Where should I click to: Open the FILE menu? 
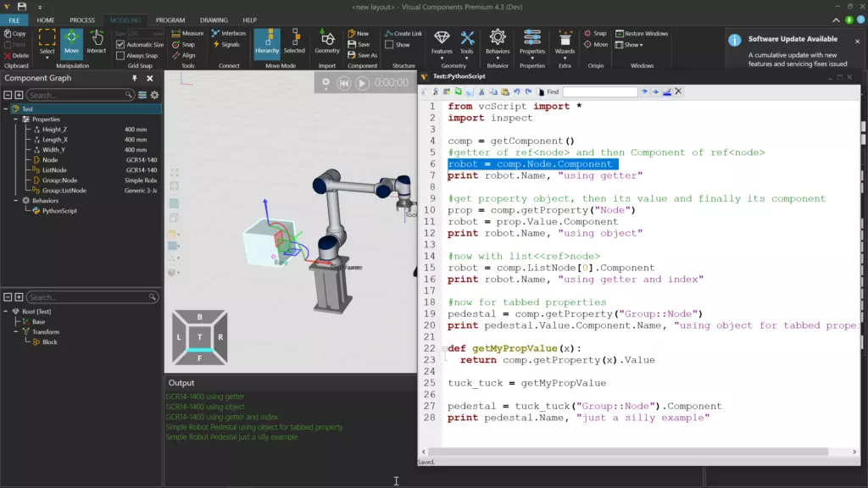pyautogui.click(x=14, y=20)
